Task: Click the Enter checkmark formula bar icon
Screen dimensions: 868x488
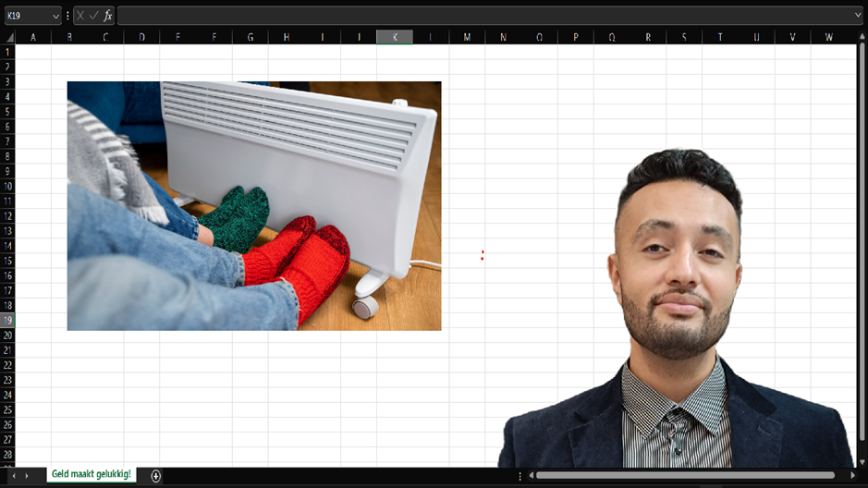Action: [x=93, y=16]
